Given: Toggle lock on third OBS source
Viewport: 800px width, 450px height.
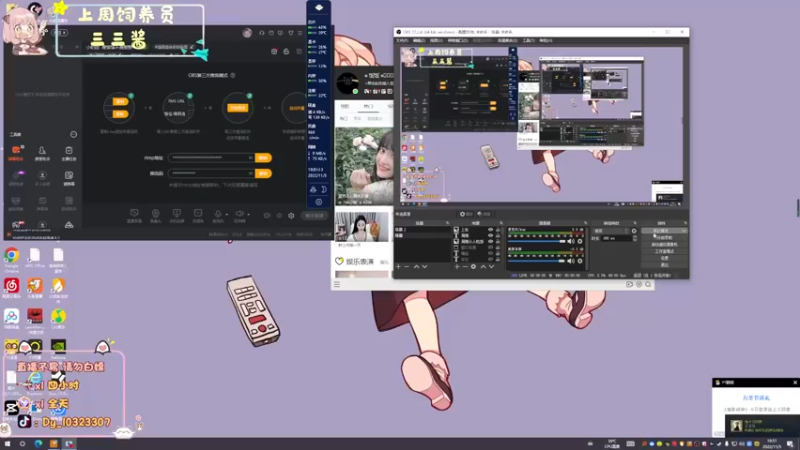Looking at the screenshot, I should click(498, 242).
